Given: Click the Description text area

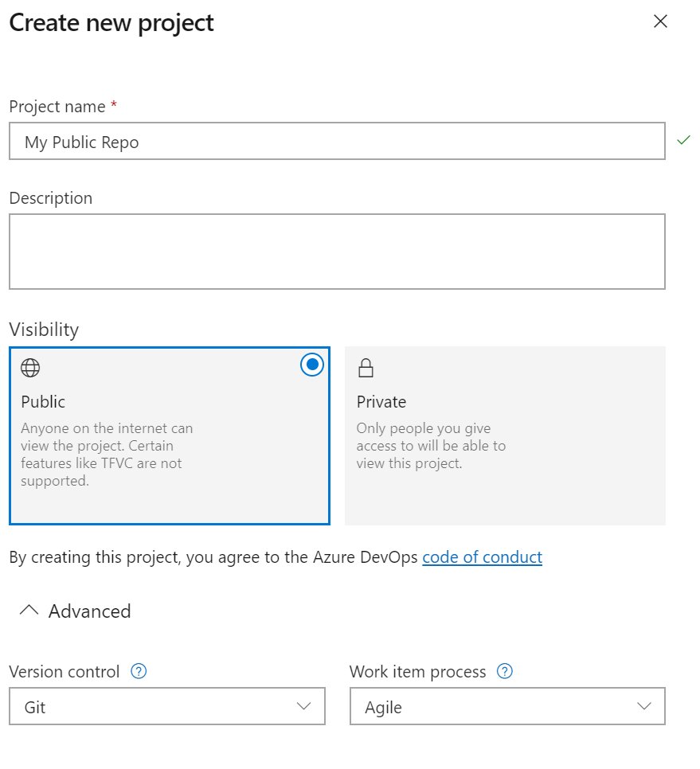Looking at the screenshot, I should [337, 252].
